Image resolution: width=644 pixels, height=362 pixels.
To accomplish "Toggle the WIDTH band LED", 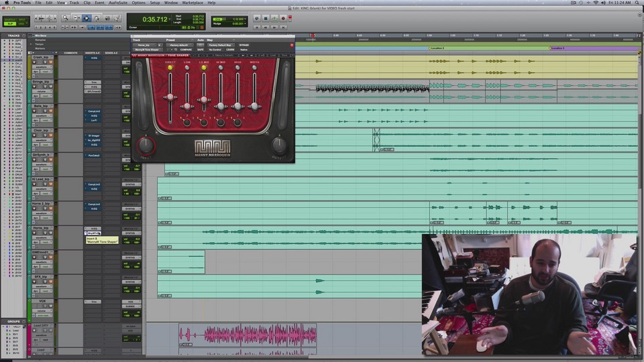I will tap(254, 67).
